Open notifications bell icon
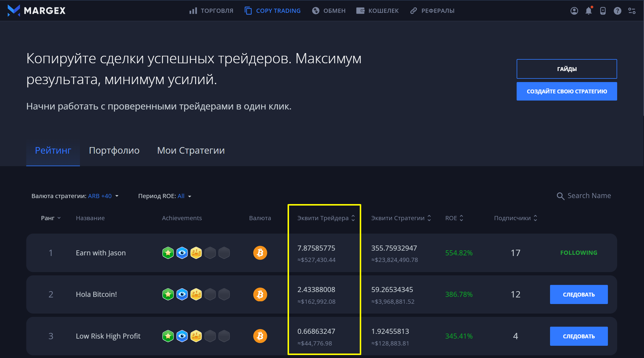 [589, 11]
